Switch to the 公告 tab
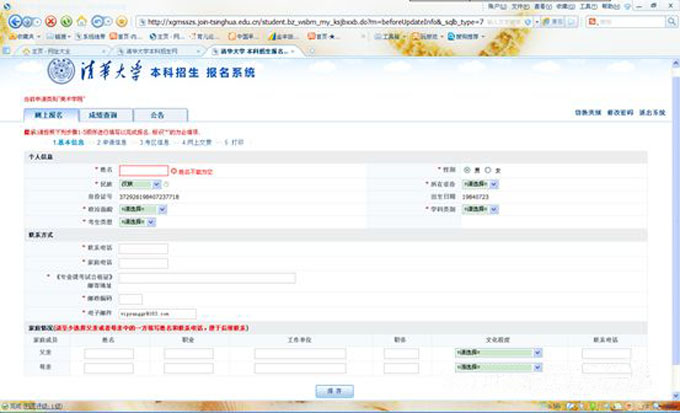This screenshot has height=413, width=680. pos(160,115)
